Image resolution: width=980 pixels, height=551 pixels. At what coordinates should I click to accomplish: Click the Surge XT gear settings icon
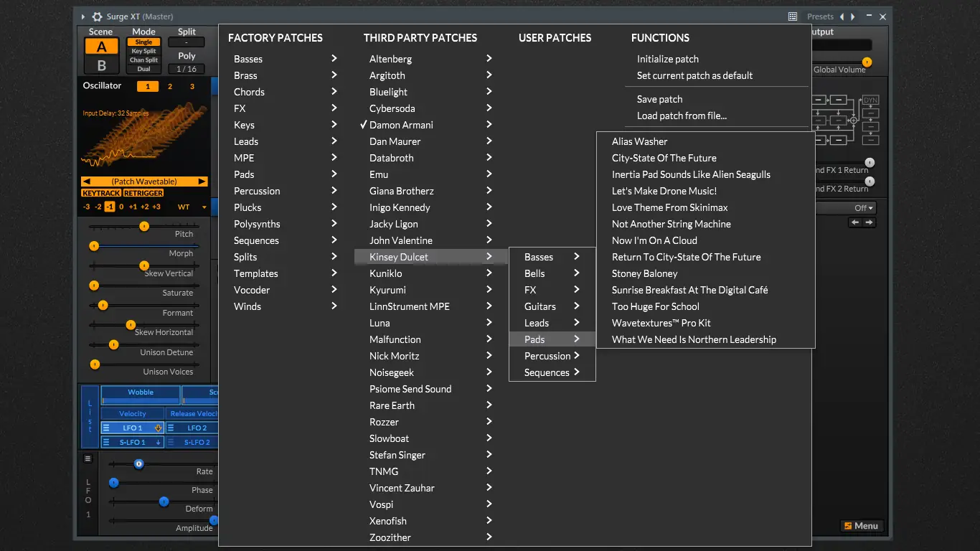[98, 17]
